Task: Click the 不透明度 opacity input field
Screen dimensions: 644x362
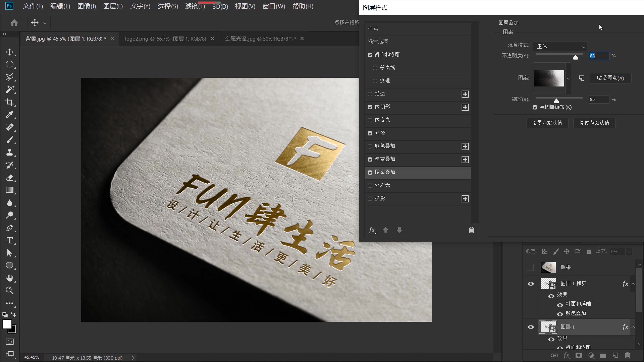Action: pyautogui.click(x=599, y=56)
